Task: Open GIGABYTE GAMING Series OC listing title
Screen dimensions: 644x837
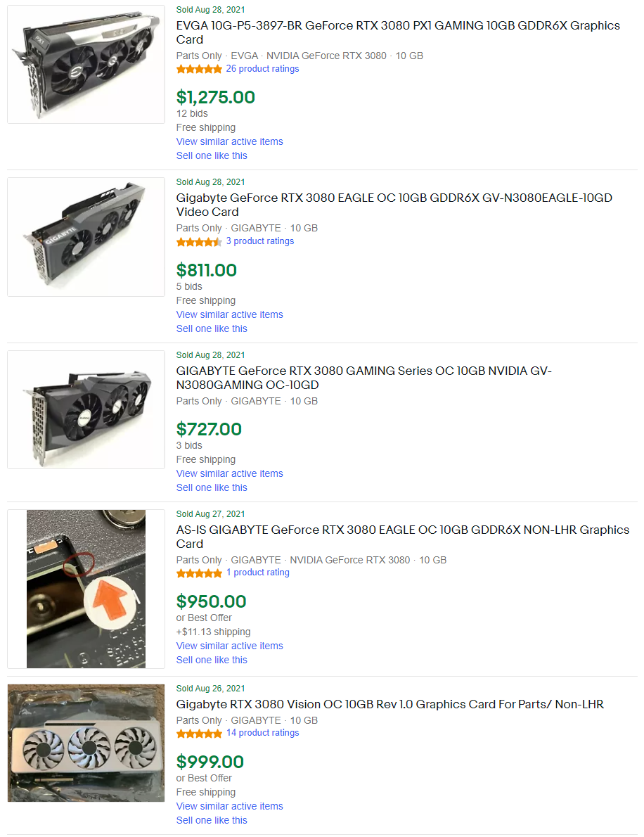Action: click(x=364, y=378)
